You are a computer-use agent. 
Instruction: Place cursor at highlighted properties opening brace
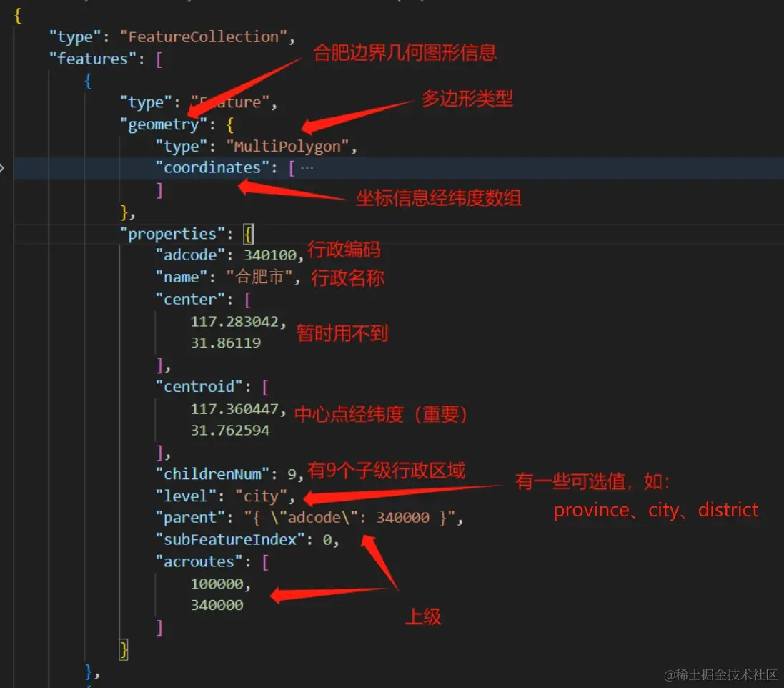tap(249, 234)
